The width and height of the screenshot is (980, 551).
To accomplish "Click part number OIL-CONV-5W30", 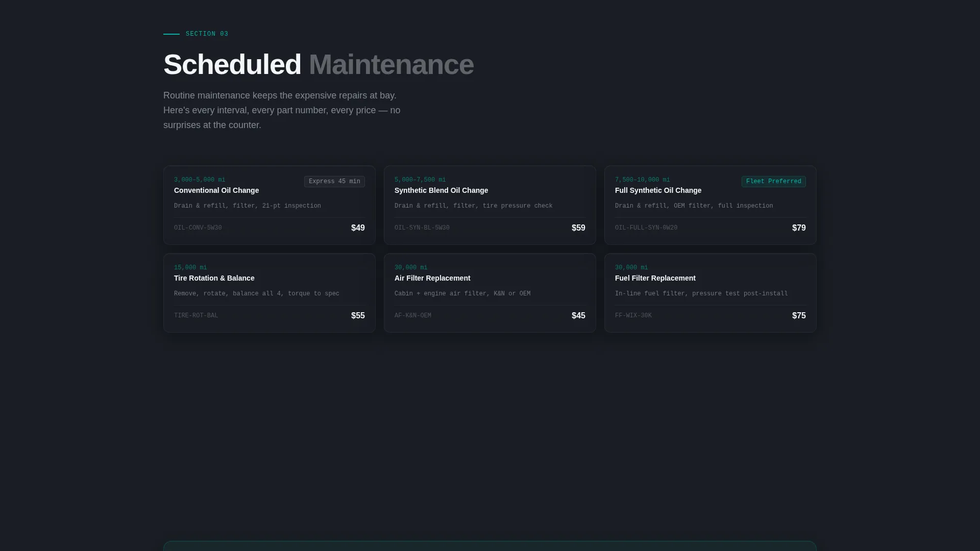I will [x=198, y=228].
